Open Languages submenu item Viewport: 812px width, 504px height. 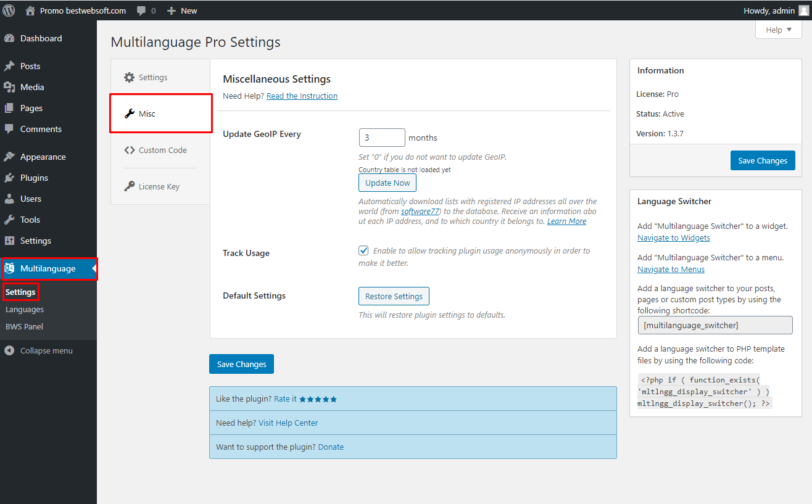tap(25, 309)
